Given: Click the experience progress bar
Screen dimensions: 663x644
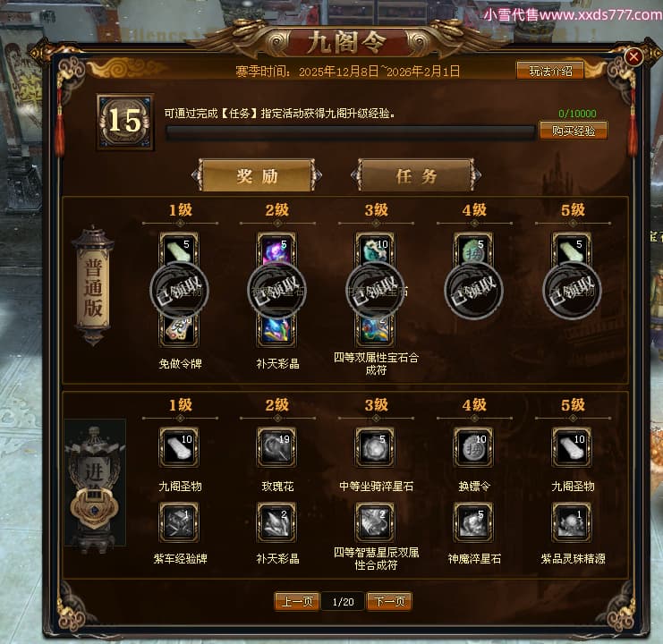Looking at the screenshot, I should point(350,132).
